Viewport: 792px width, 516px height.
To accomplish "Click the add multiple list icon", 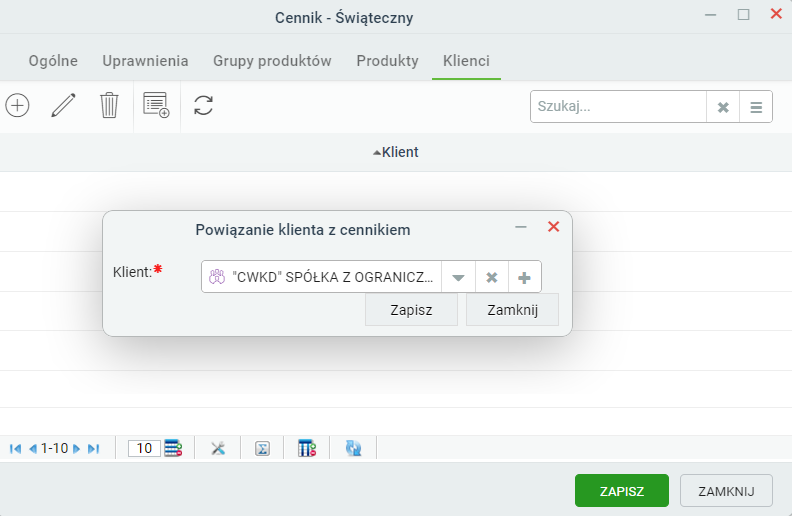I will pos(156,106).
